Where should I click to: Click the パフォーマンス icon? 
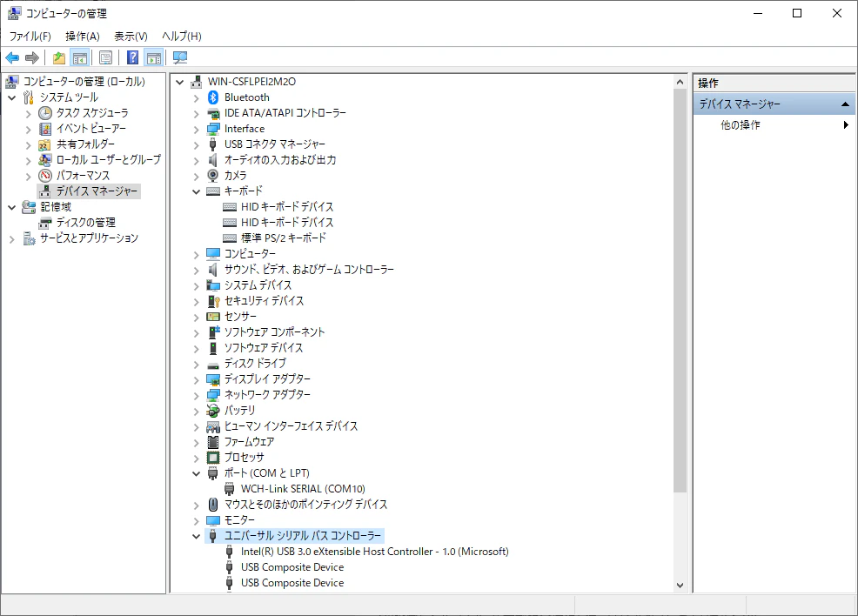point(45,176)
